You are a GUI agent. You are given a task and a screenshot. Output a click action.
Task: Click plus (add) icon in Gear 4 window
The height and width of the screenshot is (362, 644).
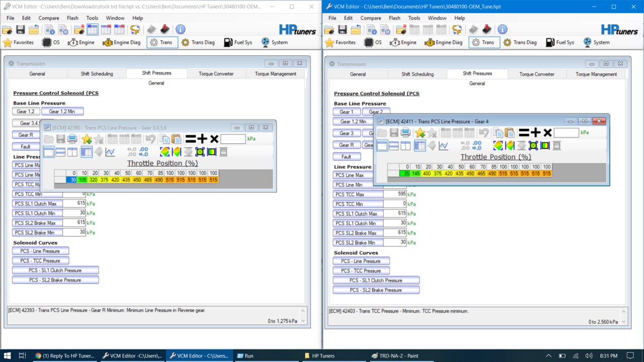point(535,133)
